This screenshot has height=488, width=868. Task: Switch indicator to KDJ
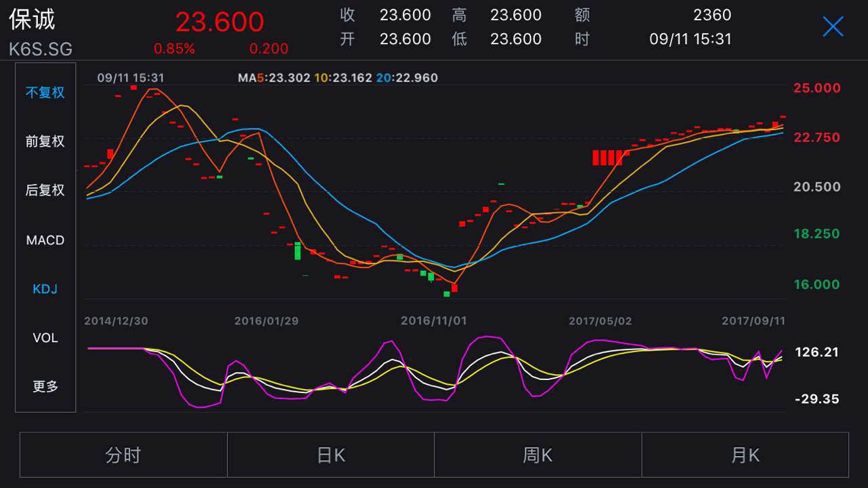(x=45, y=289)
